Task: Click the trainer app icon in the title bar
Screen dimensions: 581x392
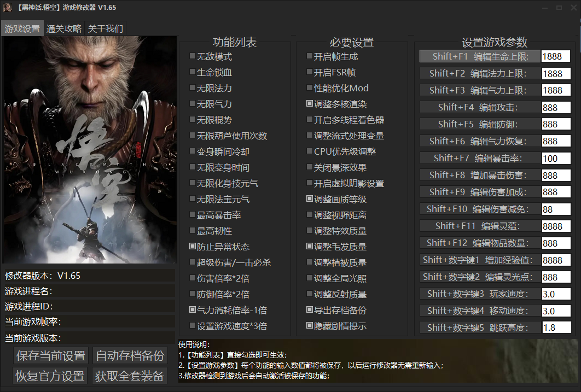Action: (x=8, y=8)
